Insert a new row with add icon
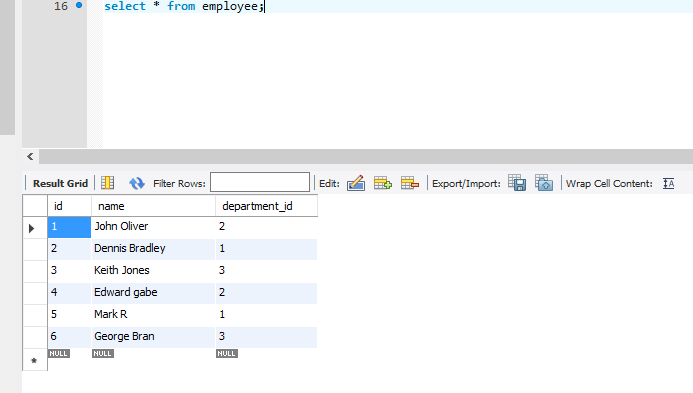693x393 pixels. click(383, 183)
